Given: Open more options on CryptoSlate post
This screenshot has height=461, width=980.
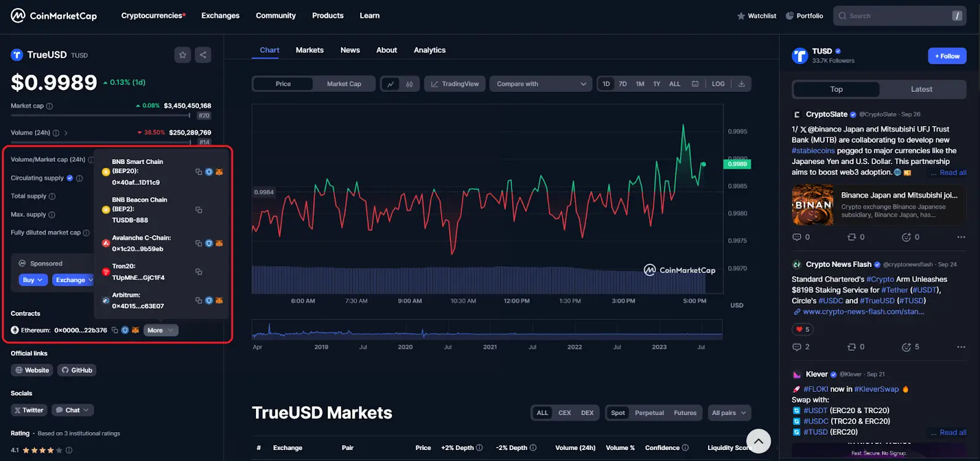Looking at the screenshot, I should [961, 237].
